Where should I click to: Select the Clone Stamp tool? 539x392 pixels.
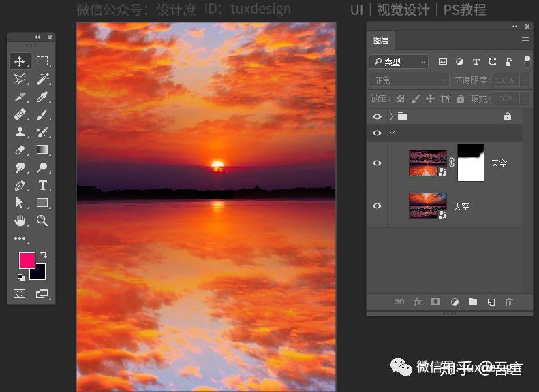(x=20, y=132)
